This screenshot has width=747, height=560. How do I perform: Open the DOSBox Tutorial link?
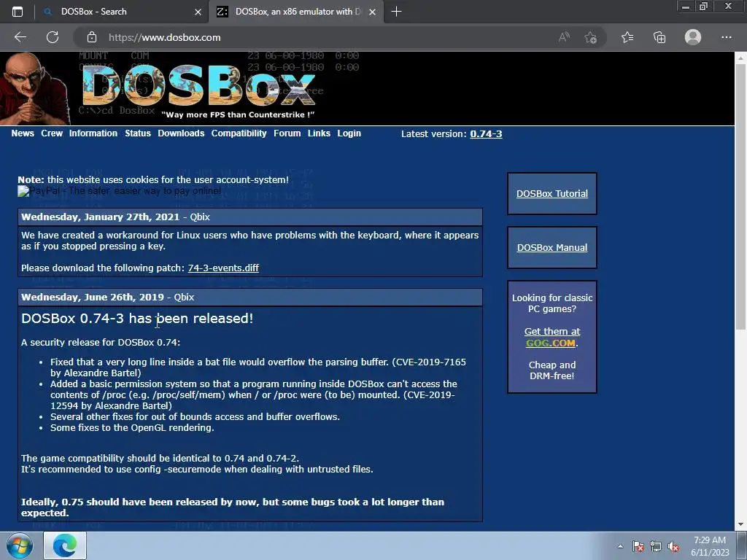click(551, 193)
